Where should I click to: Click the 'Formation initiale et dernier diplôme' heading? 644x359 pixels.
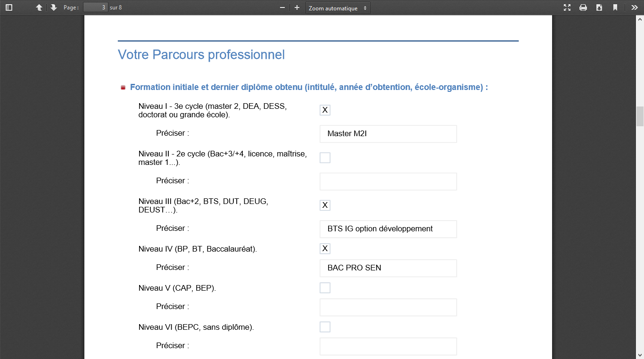(309, 87)
